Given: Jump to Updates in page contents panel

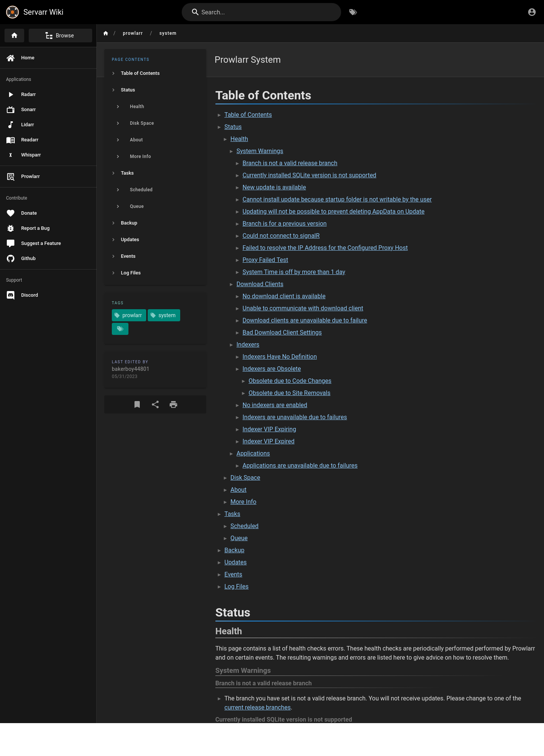Looking at the screenshot, I should 130,240.
